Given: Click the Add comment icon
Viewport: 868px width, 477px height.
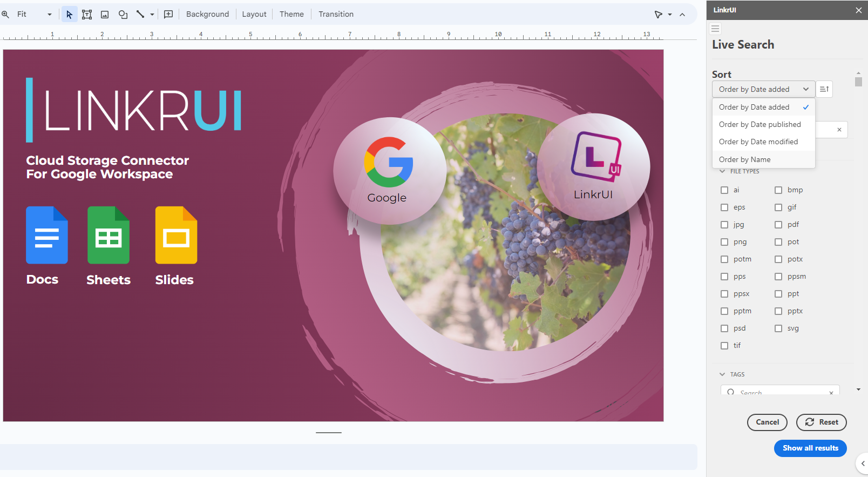Looking at the screenshot, I should [x=168, y=15].
